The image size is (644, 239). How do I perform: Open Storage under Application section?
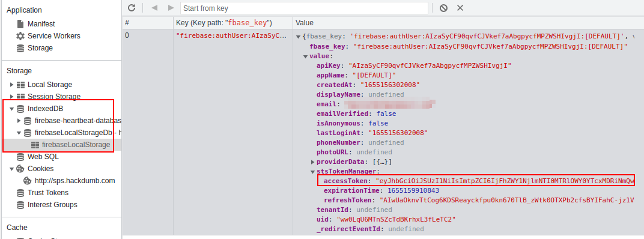click(40, 47)
